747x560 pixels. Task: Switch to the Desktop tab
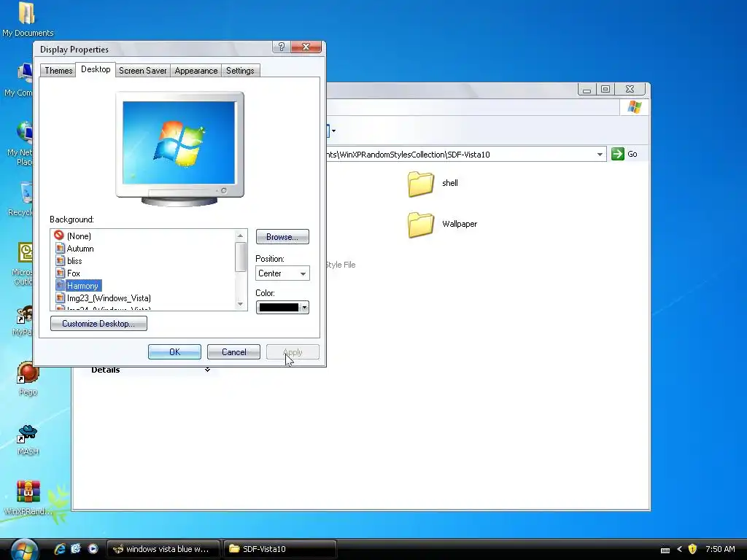pos(96,69)
